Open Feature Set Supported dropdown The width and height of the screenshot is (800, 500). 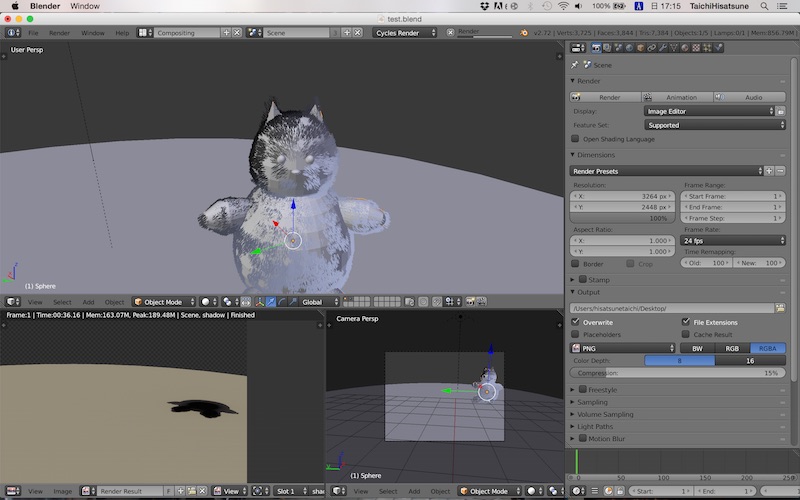[715, 125]
